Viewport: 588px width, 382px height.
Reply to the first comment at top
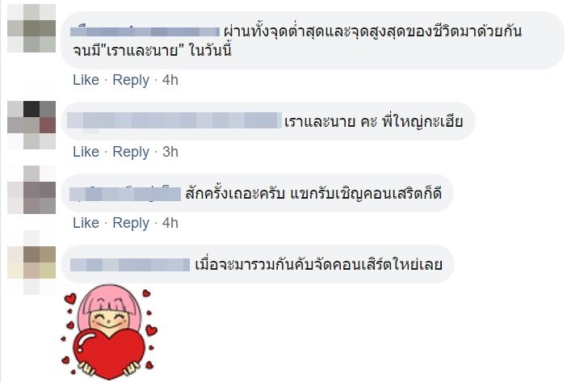pyautogui.click(x=131, y=80)
